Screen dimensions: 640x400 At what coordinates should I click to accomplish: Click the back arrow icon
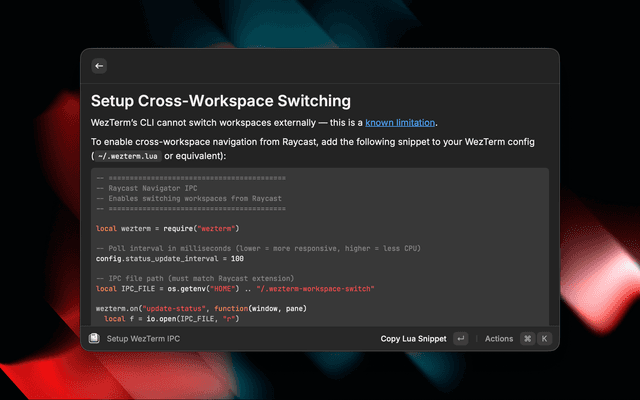(98, 65)
